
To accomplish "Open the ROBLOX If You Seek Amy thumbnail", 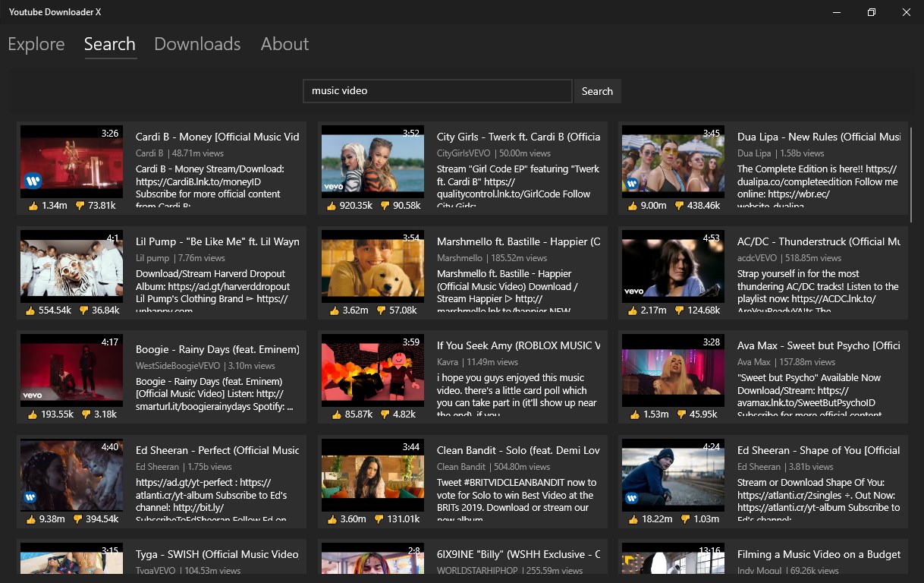I will coord(372,370).
